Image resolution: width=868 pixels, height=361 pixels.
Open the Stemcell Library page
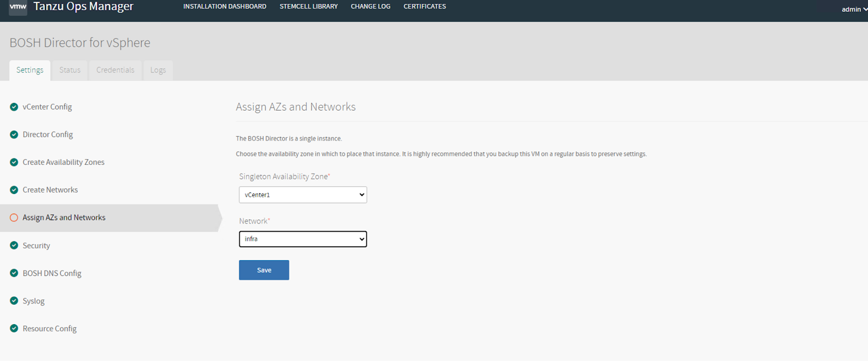[309, 7]
